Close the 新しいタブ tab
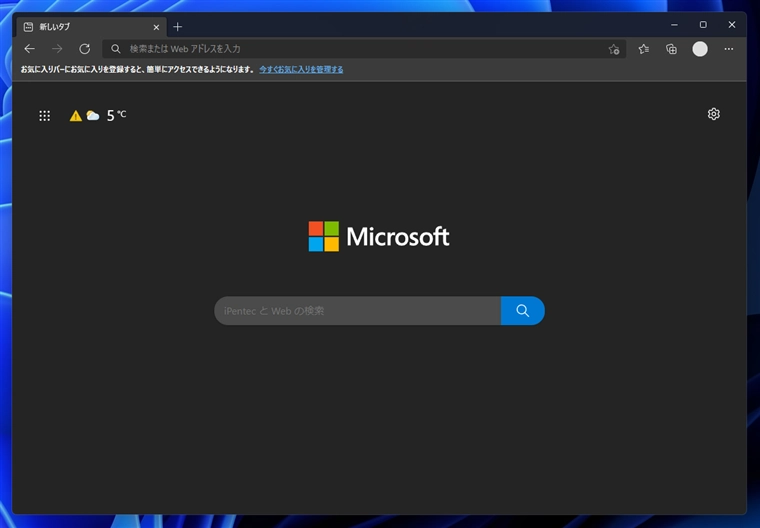This screenshot has height=528, width=760. tap(156, 27)
